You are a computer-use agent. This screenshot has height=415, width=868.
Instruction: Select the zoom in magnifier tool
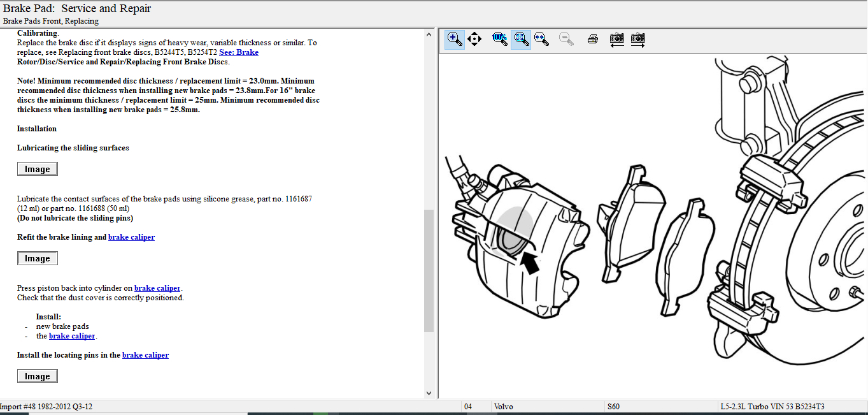(455, 39)
